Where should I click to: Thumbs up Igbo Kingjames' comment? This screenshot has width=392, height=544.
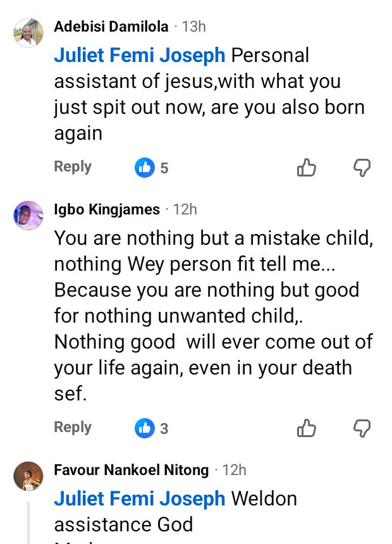(x=307, y=428)
